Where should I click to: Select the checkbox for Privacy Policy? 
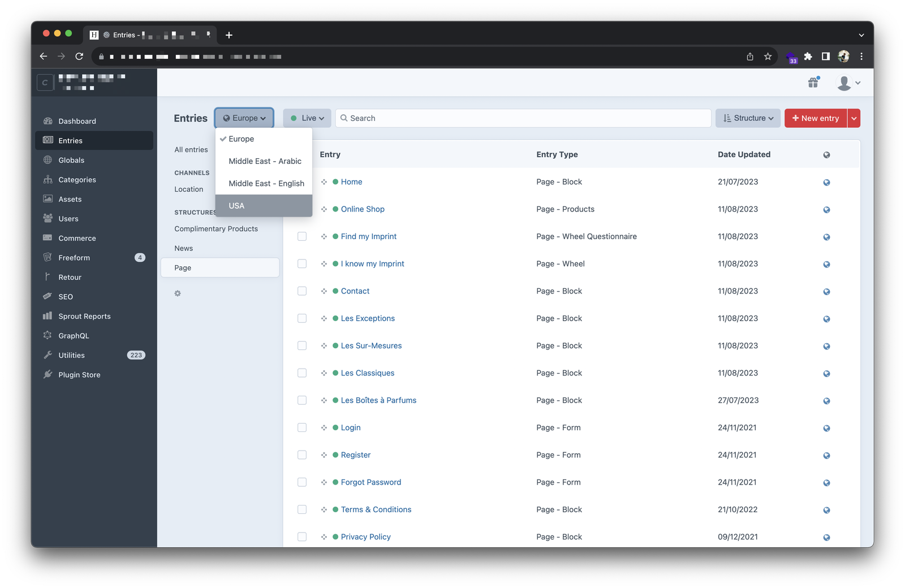pyautogui.click(x=301, y=537)
